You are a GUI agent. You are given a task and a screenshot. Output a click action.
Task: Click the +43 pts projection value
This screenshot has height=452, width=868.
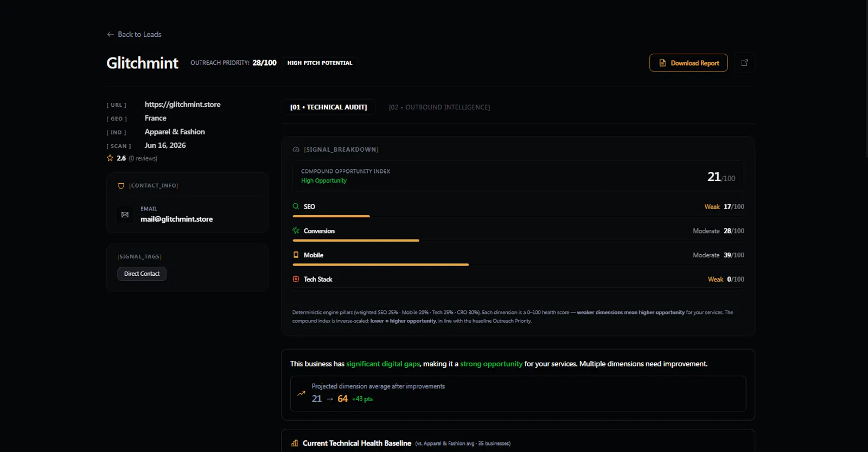(x=362, y=399)
